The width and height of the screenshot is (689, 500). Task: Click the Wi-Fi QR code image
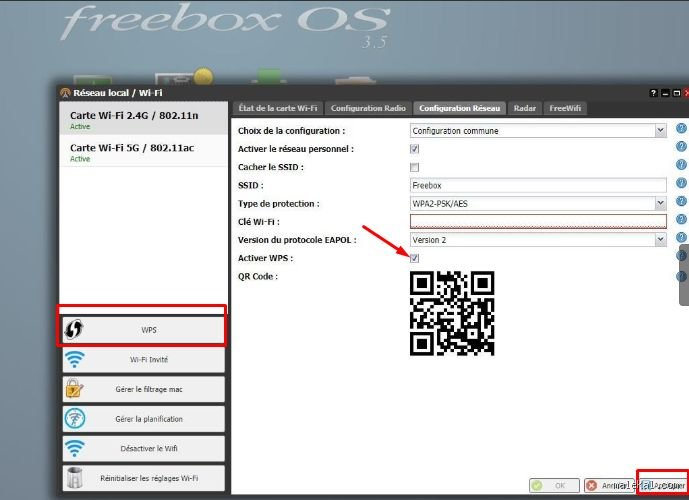point(452,313)
